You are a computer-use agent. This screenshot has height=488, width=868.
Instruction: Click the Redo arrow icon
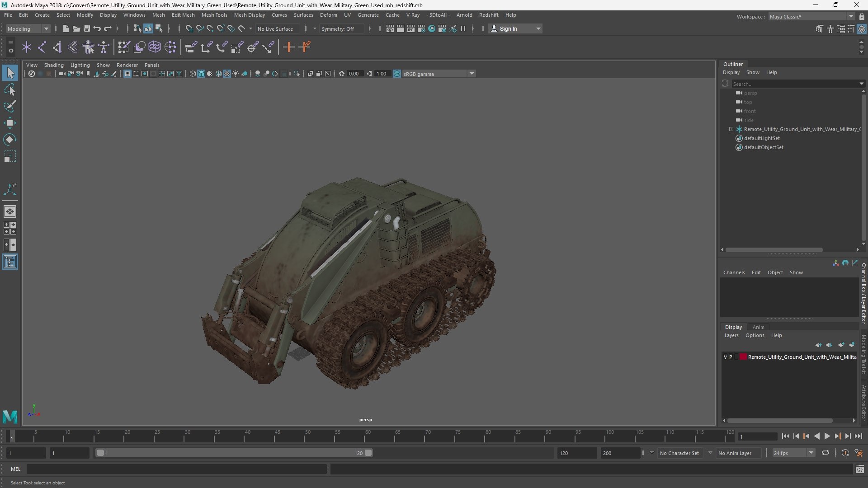click(x=108, y=28)
